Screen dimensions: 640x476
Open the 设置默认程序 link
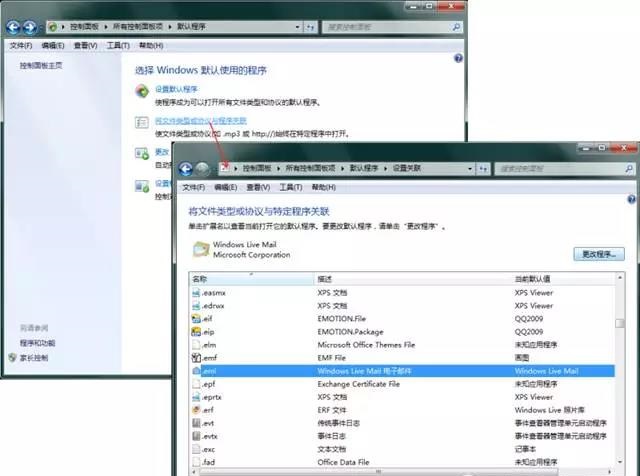click(x=176, y=89)
